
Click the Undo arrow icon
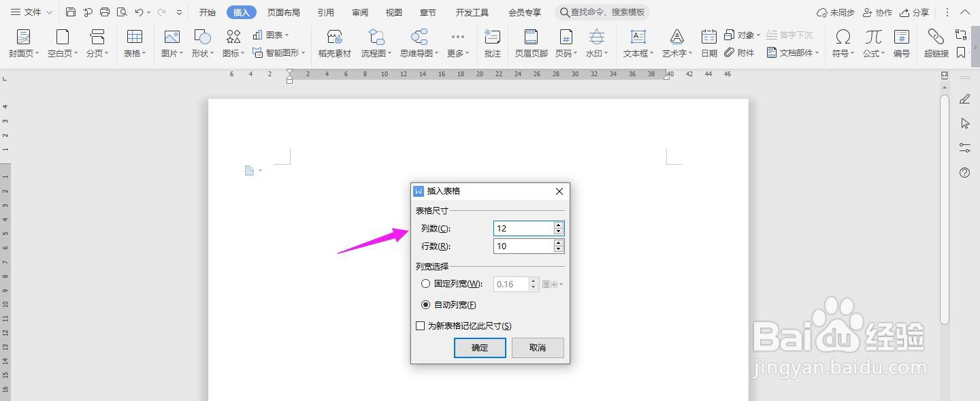[x=139, y=12]
